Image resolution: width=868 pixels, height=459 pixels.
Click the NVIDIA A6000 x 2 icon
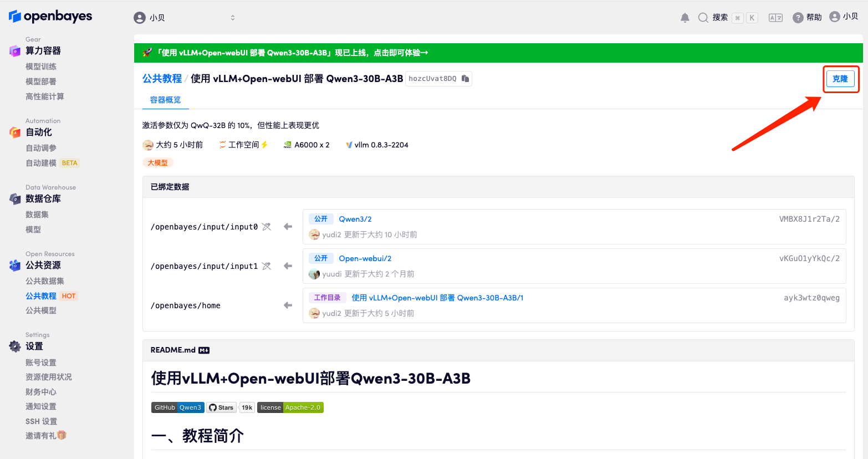pyautogui.click(x=288, y=145)
